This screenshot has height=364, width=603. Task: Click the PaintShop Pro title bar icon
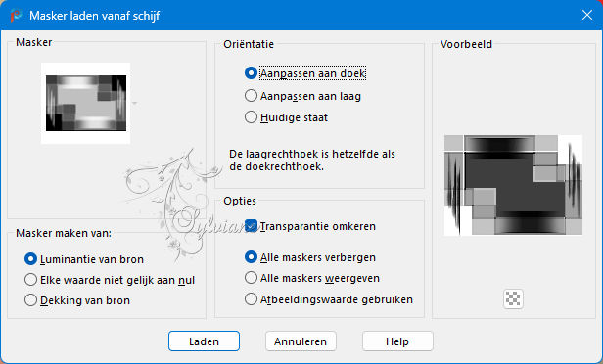pos(16,15)
